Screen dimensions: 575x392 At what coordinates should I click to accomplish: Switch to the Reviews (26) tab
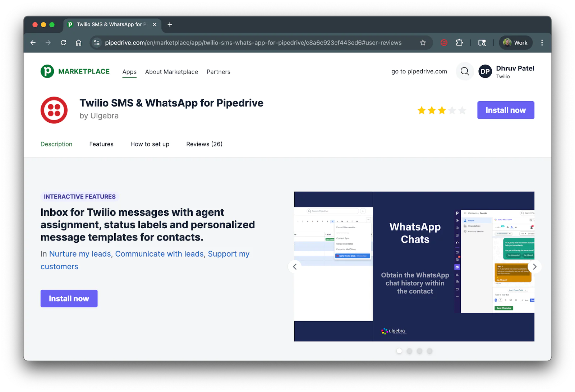204,144
